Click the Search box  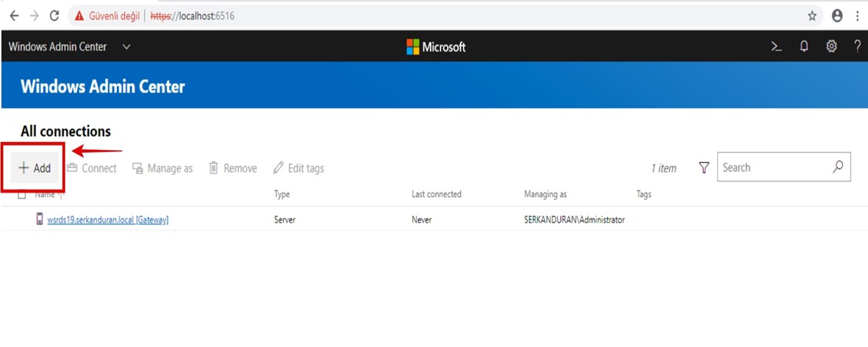point(784,167)
